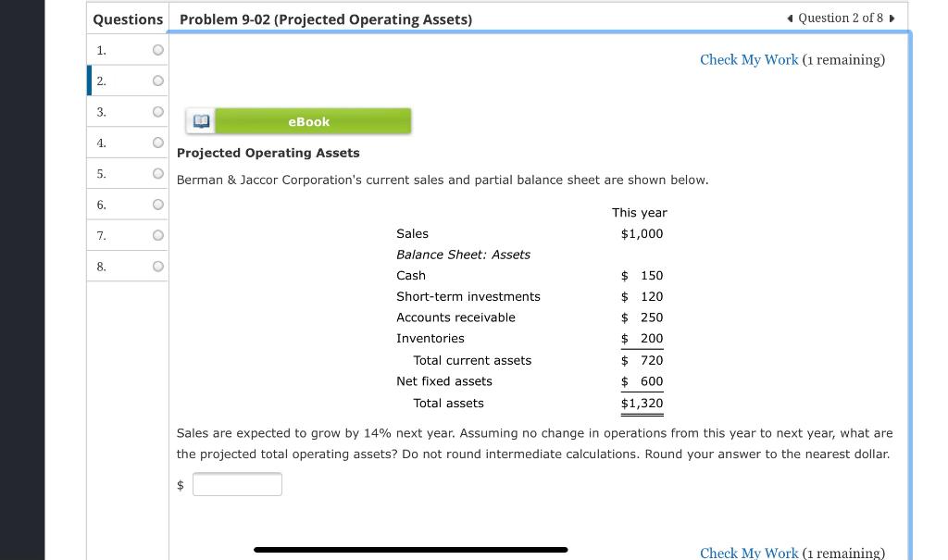
Task: Select the radio button beside question 8
Action: click(x=157, y=266)
